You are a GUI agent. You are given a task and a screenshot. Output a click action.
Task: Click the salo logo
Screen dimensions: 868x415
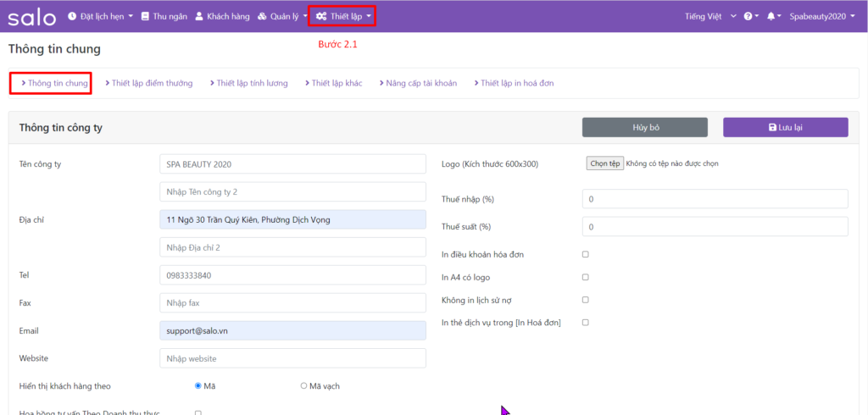coord(31,16)
